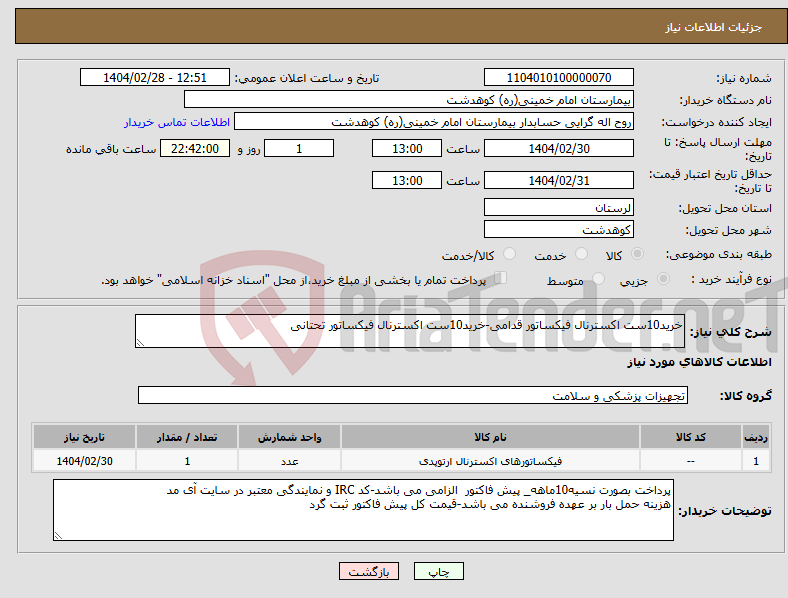Click the response deadline time 13:00 field
Screen dimensions: 788x598
pos(407,148)
